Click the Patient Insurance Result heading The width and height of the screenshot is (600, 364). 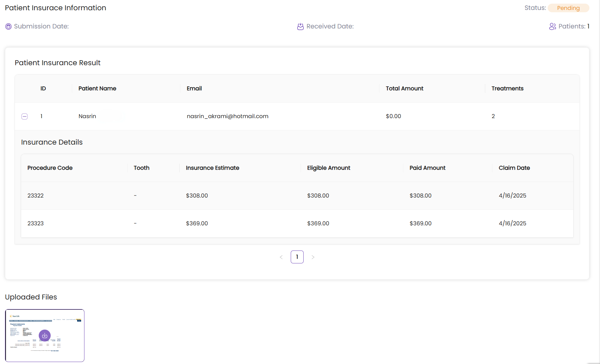(58, 63)
